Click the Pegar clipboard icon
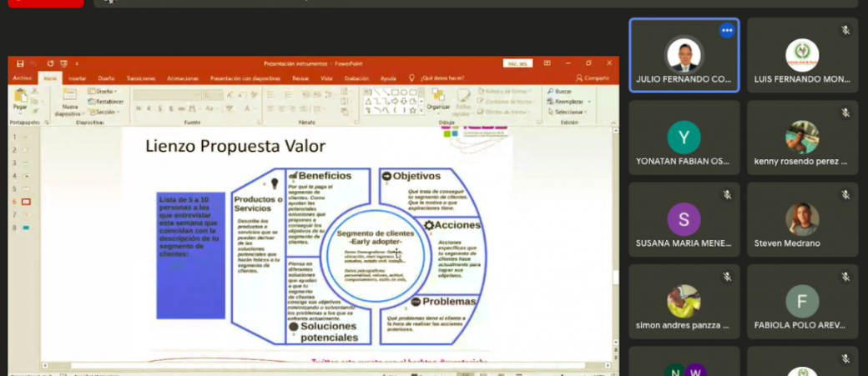The image size is (868, 376). click(x=20, y=99)
